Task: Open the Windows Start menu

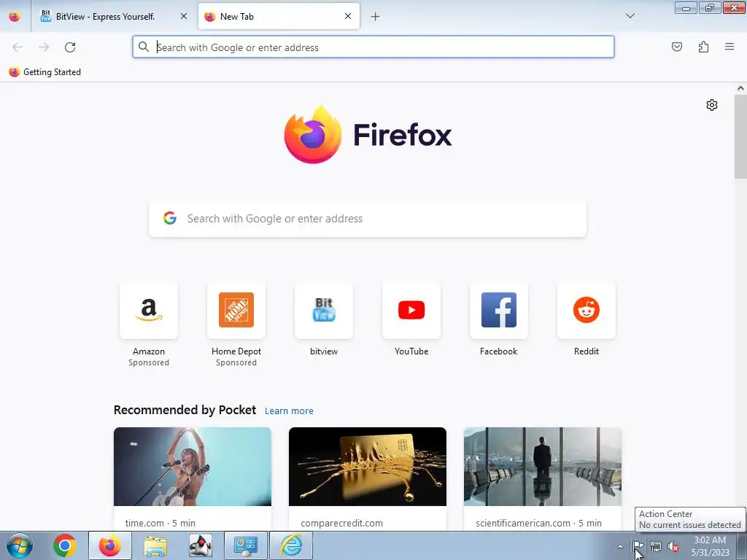Action: click(20, 545)
